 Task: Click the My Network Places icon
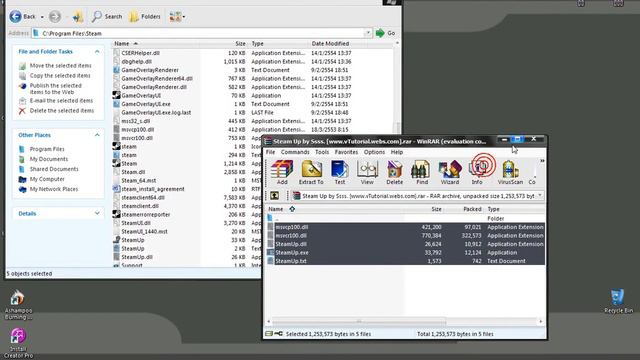click(x=22, y=189)
